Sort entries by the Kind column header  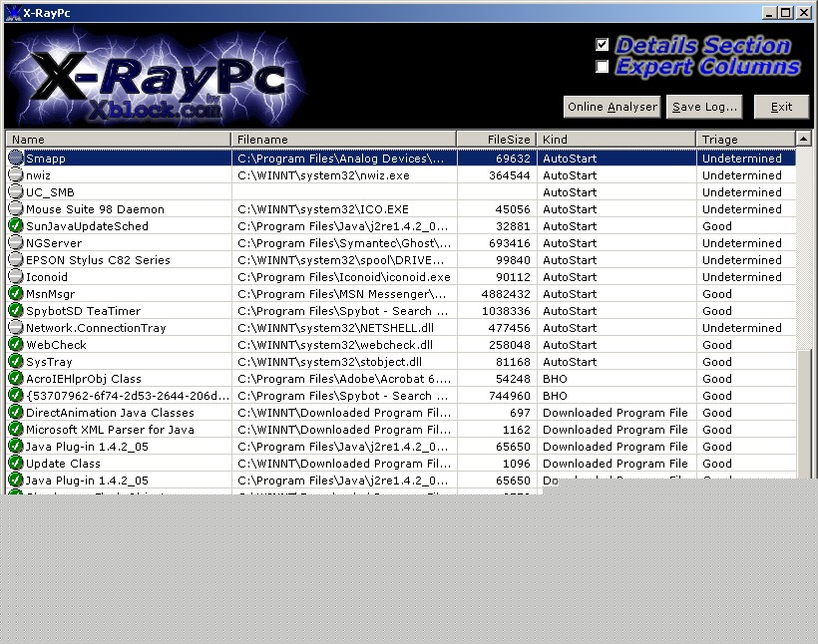point(616,140)
